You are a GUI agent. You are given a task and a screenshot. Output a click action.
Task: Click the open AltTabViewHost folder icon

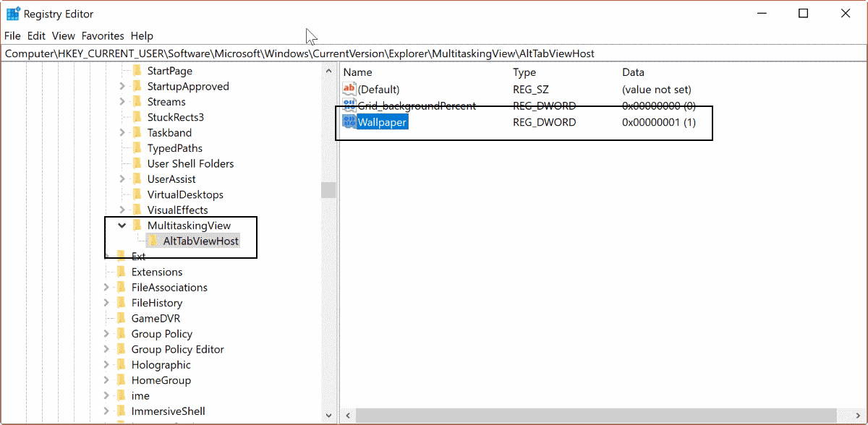coord(153,241)
